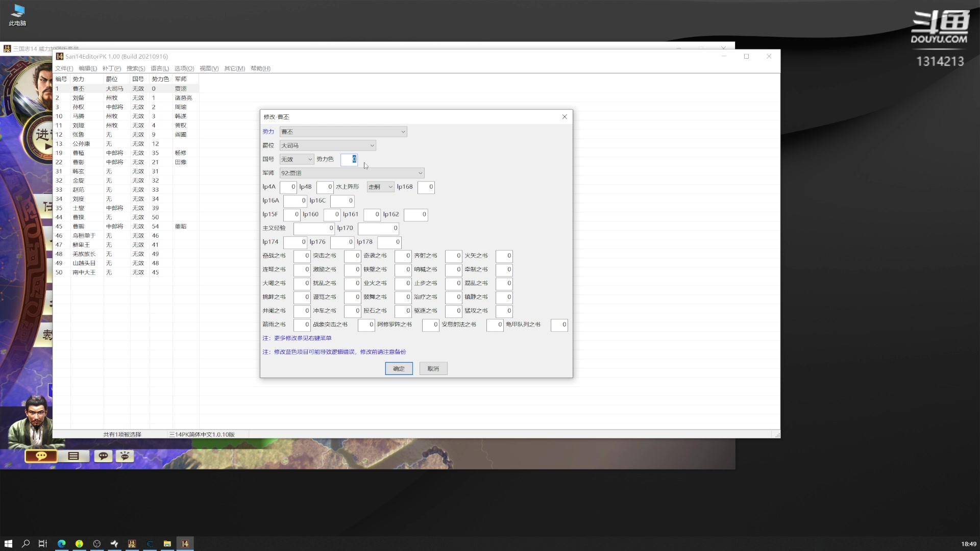This screenshot has width=980, height=551.
Task: Sort by the 势力色 column header
Action: click(160, 79)
